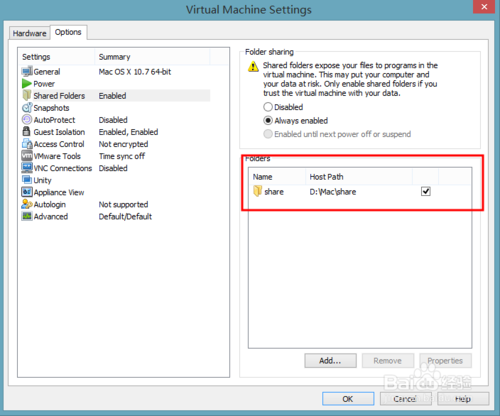
Task: Click the Unity windows icon
Action: (x=27, y=180)
